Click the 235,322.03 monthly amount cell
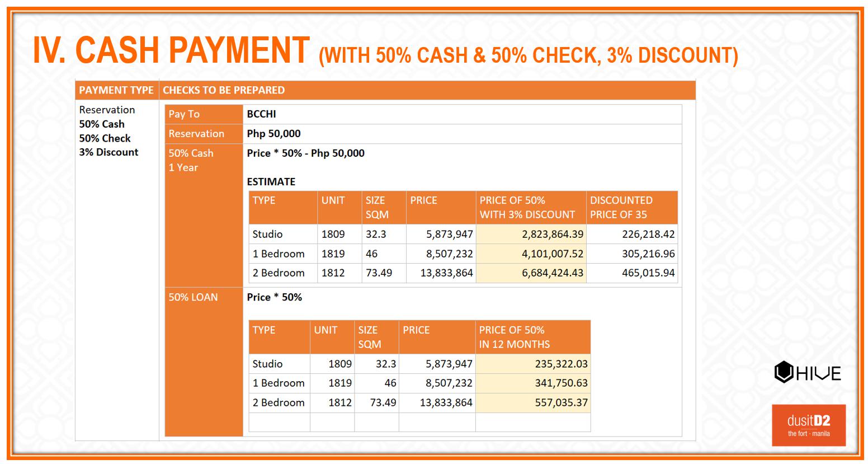868x464 pixels. pos(560,364)
